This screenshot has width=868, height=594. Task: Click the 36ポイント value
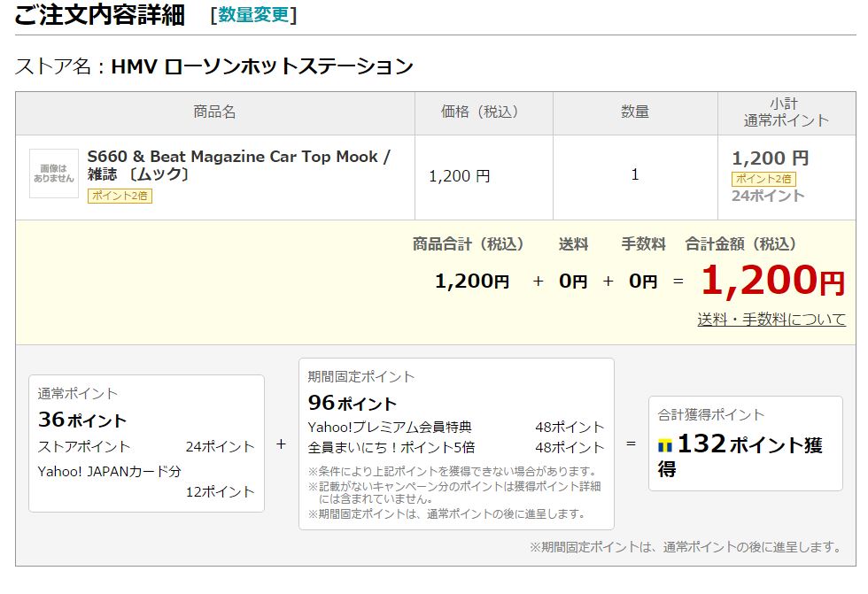(81, 420)
